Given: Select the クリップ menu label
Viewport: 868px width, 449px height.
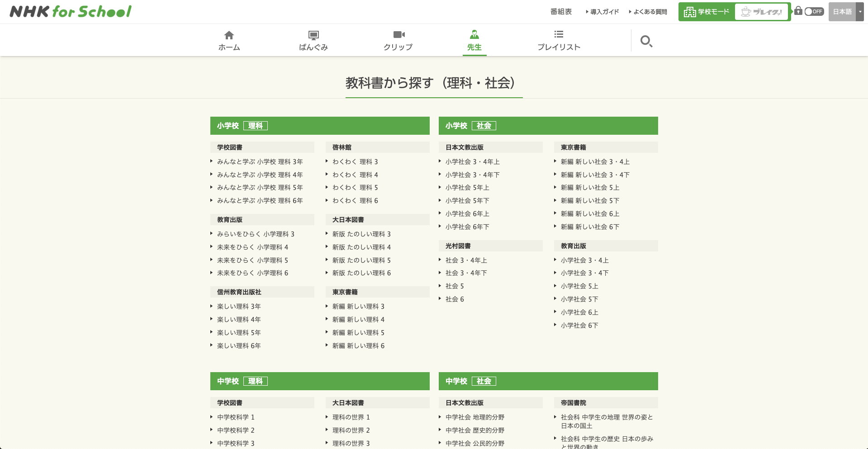Looking at the screenshot, I should pyautogui.click(x=398, y=47).
